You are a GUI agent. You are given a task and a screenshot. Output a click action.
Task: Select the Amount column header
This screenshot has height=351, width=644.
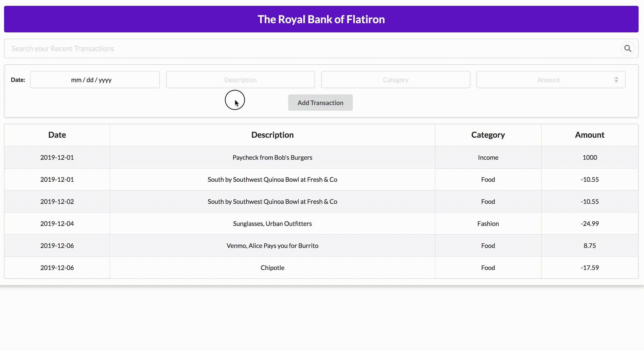[x=590, y=135]
